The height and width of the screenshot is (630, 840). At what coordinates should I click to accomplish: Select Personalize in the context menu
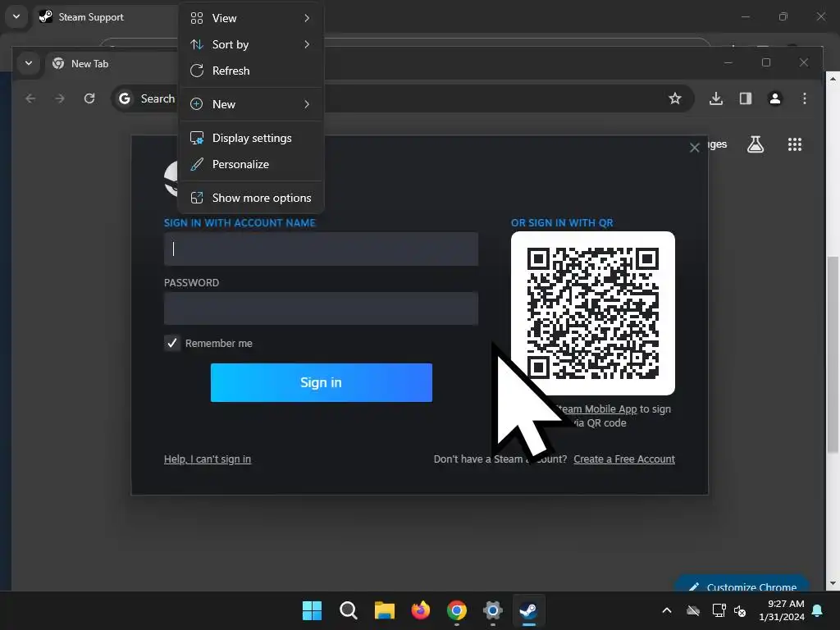251,164
